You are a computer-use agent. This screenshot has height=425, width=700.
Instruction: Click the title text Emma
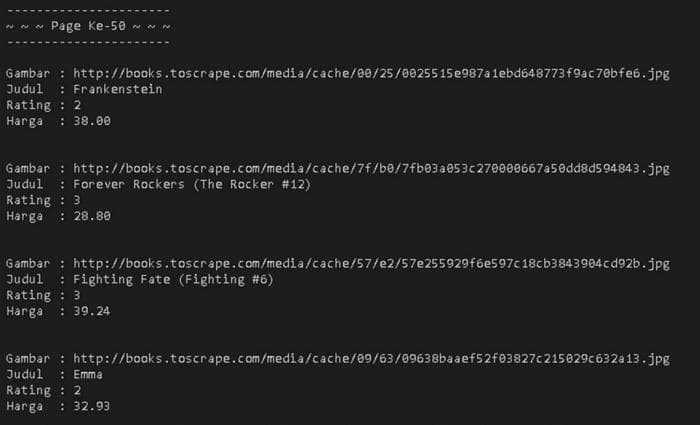tap(88, 375)
